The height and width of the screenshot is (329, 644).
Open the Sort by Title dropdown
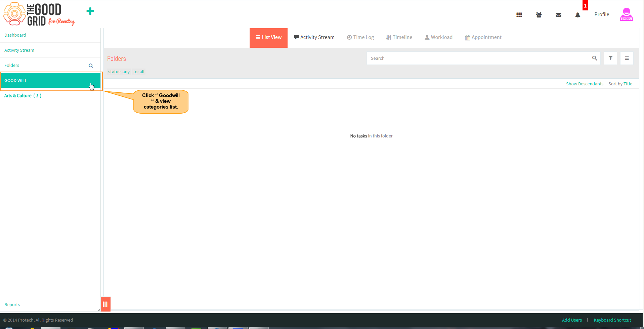pyautogui.click(x=620, y=84)
